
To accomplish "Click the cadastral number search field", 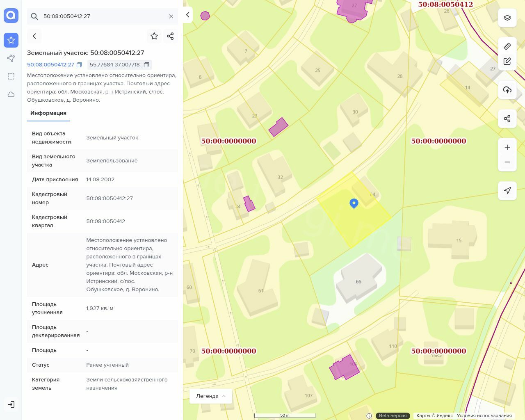I will (x=103, y=16).
